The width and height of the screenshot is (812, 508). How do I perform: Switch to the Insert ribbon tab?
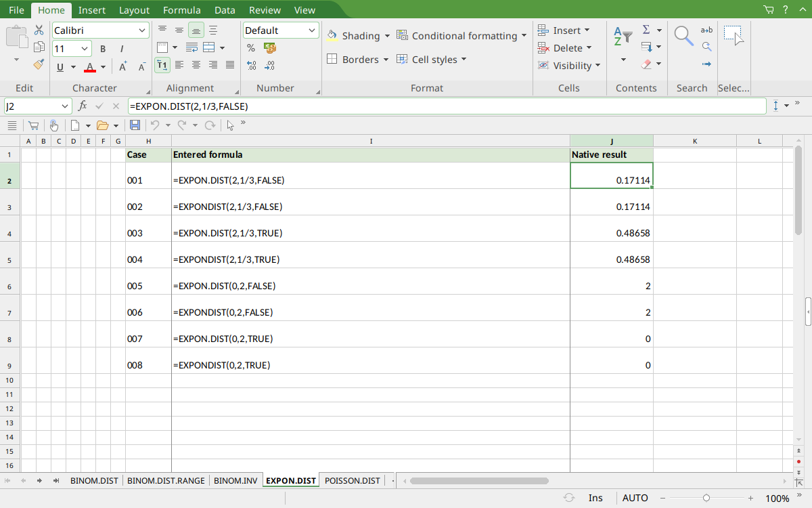[x=91, y=10]
